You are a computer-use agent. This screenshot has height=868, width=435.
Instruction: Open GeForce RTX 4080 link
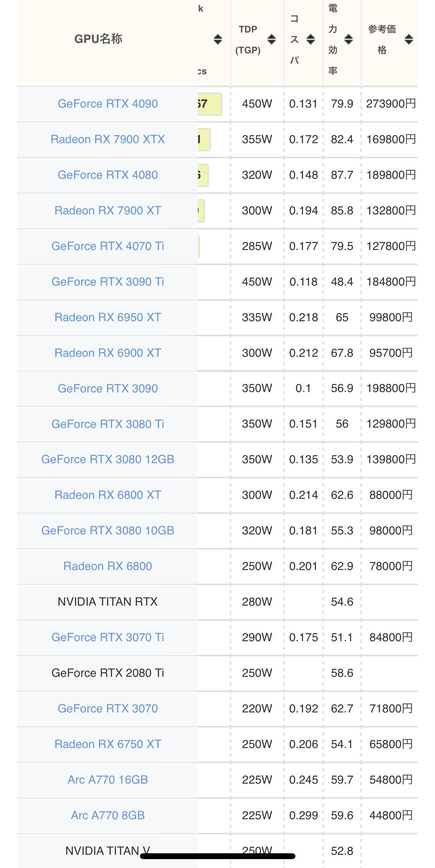(x=108, y=175)
